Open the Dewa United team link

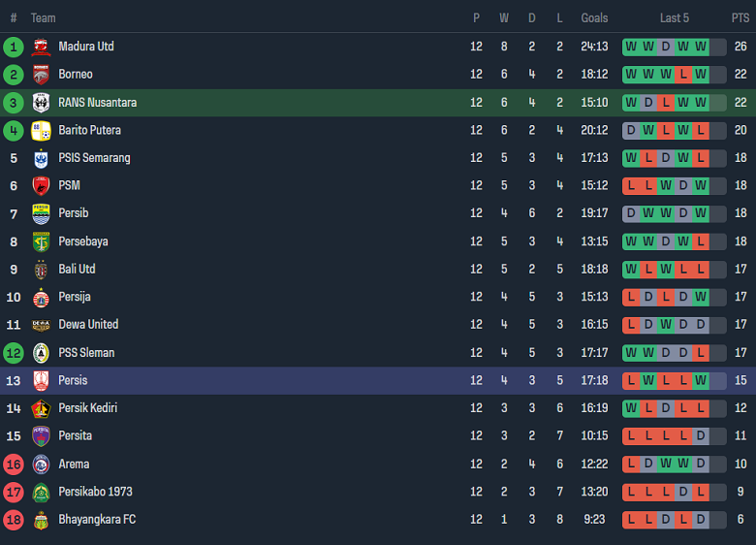point(88,325)
